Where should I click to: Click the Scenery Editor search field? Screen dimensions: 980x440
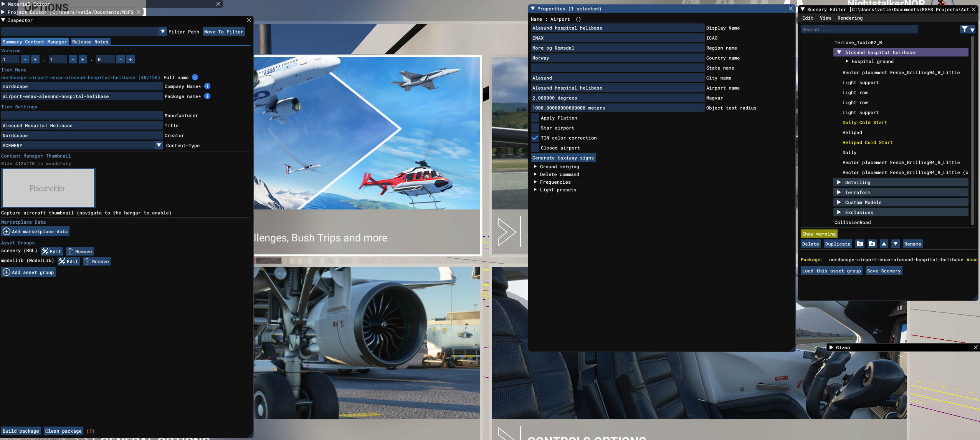coord(859,29)
